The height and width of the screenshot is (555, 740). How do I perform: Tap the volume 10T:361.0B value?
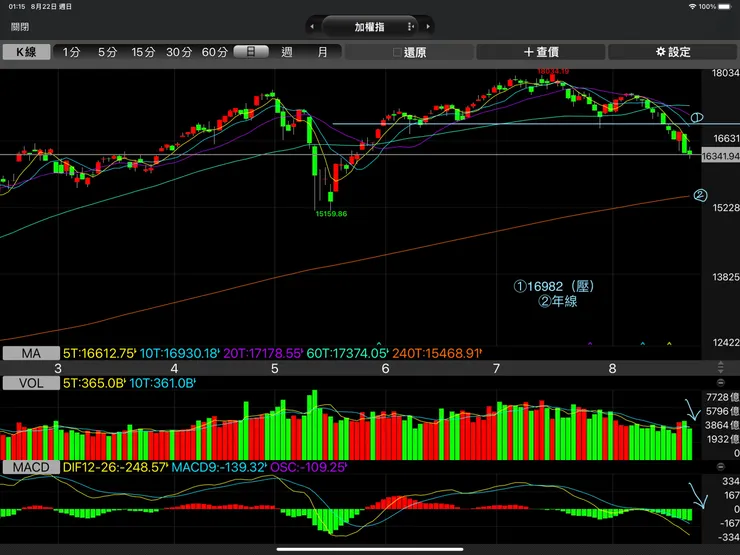coord(162,383)
